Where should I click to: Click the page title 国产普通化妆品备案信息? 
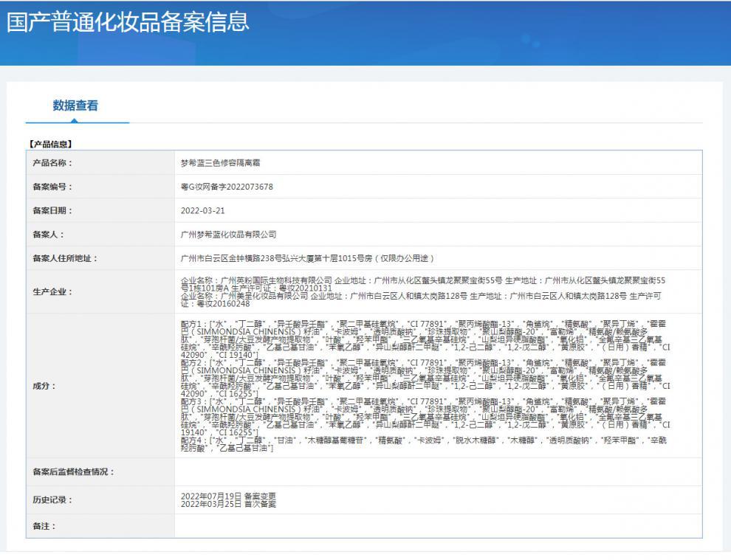click(x=128, y=22)
